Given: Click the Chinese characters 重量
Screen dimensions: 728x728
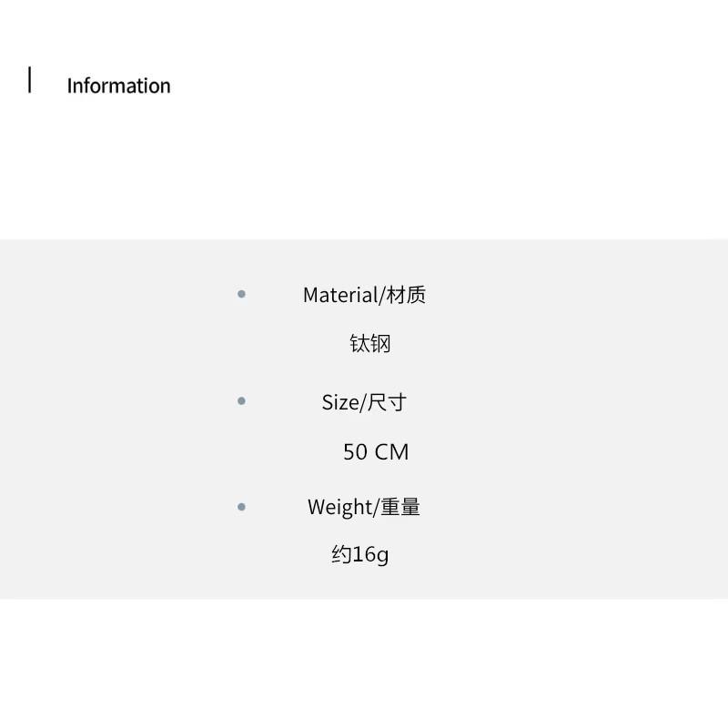Looking at the screenshot, I should point(400,507).
